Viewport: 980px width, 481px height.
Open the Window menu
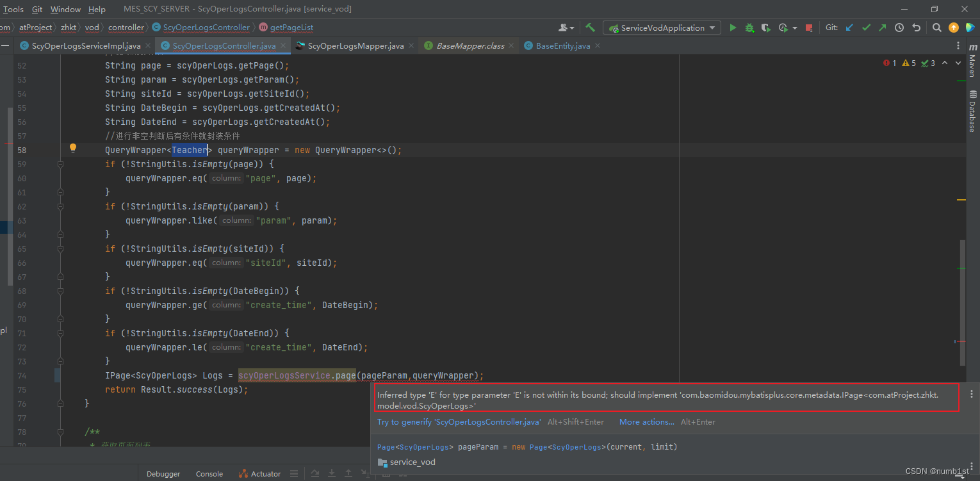point(65,9)
